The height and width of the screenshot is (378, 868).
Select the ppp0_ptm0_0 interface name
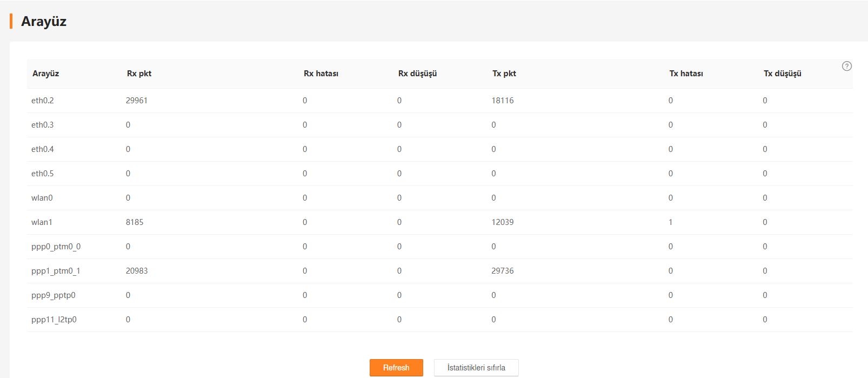(56, 247)
